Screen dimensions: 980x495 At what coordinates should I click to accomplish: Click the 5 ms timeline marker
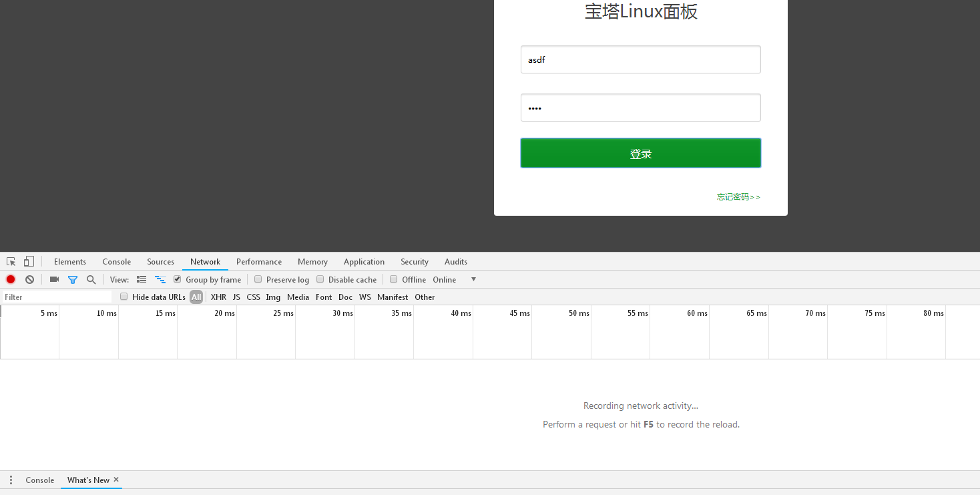[x=49, y=313]
